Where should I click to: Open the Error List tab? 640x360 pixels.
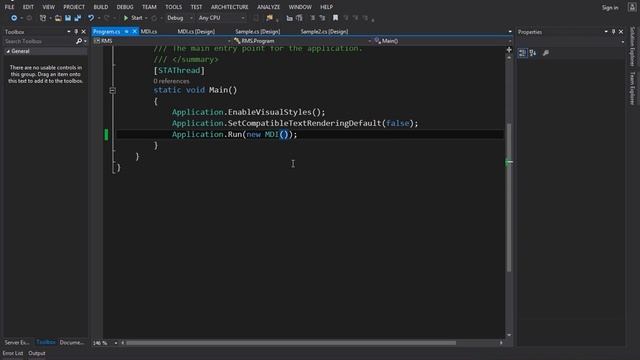pyautogui.click(x=13, y=353)
